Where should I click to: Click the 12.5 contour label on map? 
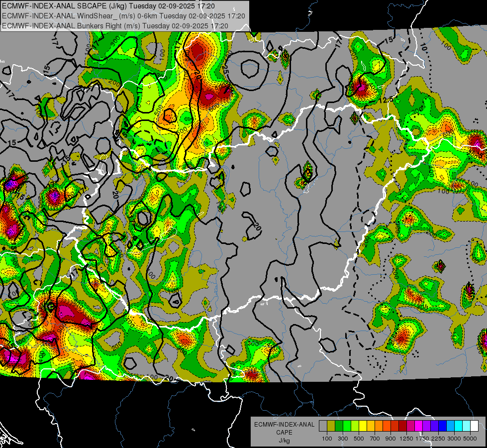[386, 100]
